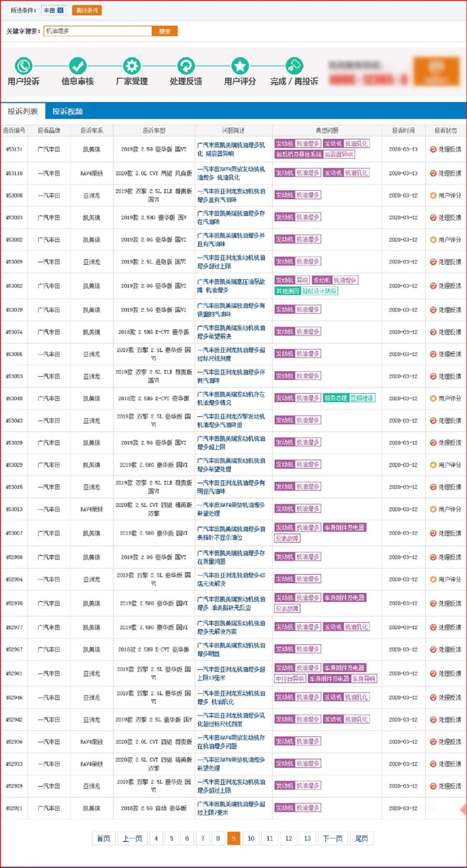
Task: Click the 信息审核 checkmark step icon
Action: click(77, 66)
